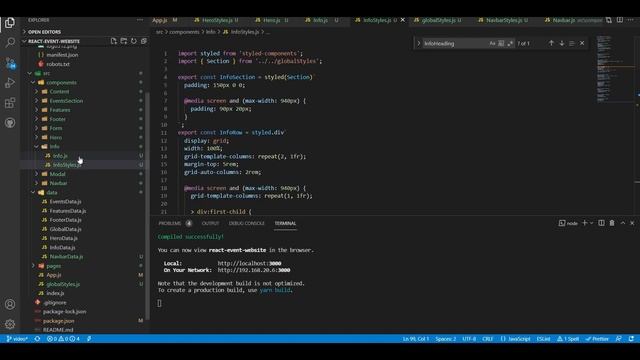640x360 pixels.
Task: Open the localhost:3000 link in terminal
Action: point(249,264)
